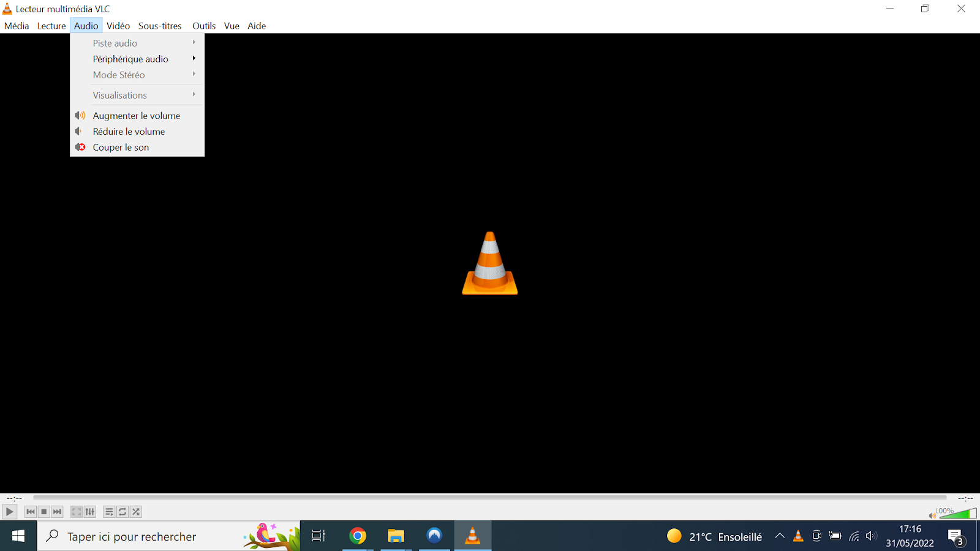Click the remaining time label at right
Viewport: 980px width, 551px height.
click(x=965, y=498)
